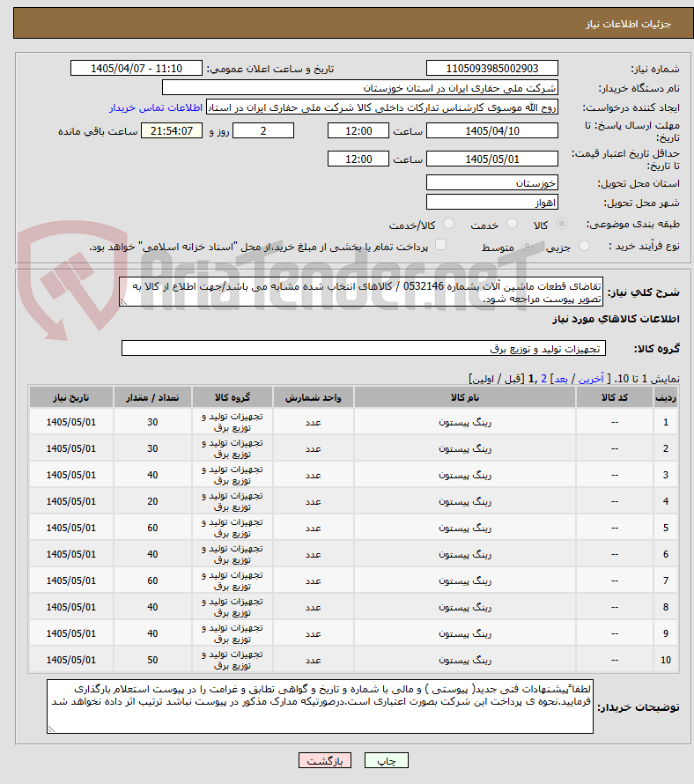
Task: Click رینگ پیستون in row 10
Action: click(x=465, y=660)
